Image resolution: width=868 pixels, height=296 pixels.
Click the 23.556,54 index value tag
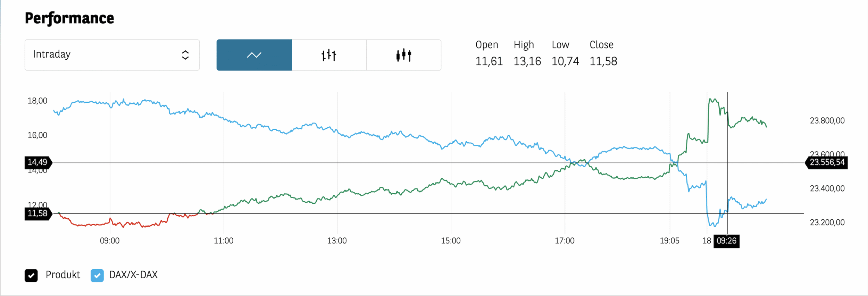click(827, 162)
